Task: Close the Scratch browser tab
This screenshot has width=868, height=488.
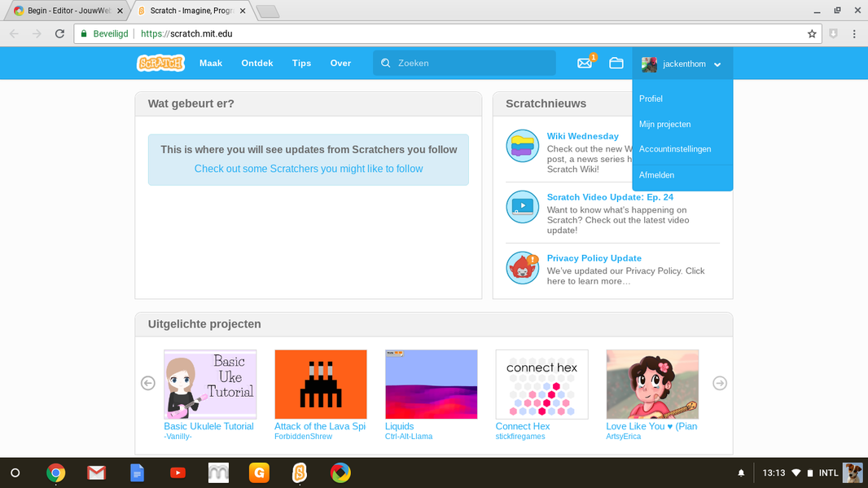Action: (x=243, y=11)
